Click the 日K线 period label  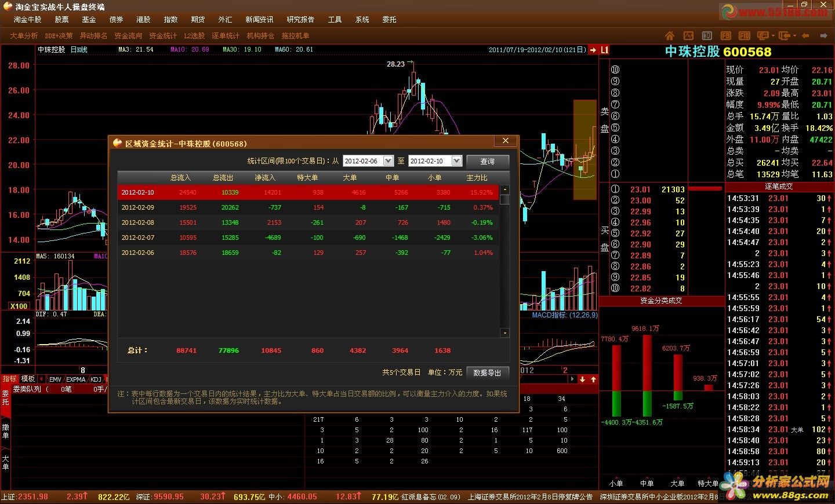[x=79, y=50]
